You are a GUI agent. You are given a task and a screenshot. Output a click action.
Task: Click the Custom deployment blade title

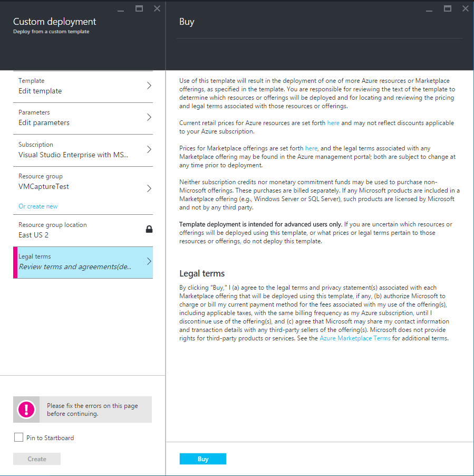pyautogui.click(x=55, y=22)
